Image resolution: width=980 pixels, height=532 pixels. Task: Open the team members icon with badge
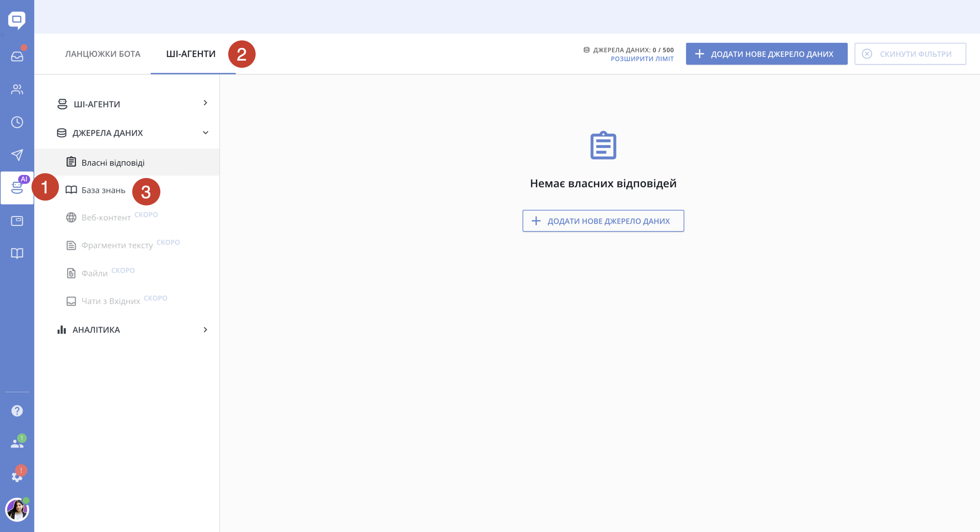click(17, 443)
